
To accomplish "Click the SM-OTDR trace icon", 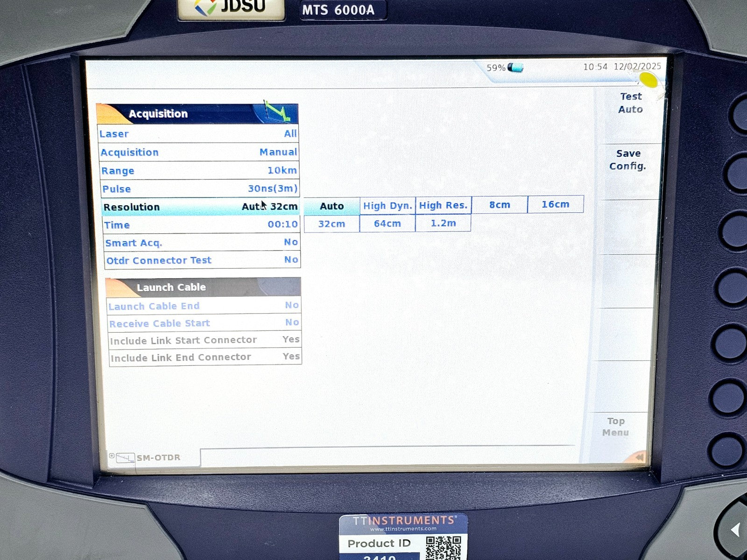I will click(125, 458).
